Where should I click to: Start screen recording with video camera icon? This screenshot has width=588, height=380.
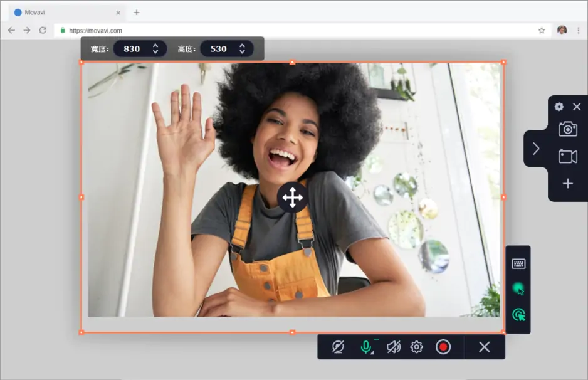[568, 156]
